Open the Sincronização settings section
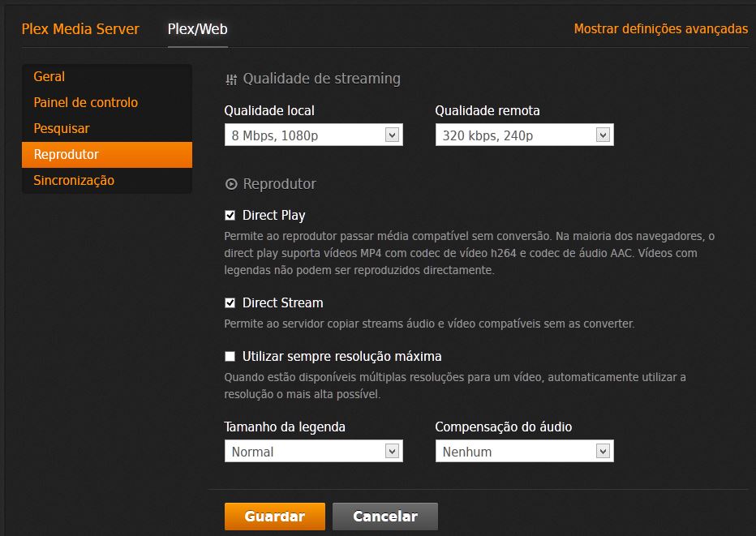This screenshot has height=536, width=756. (x=107, y=181)
